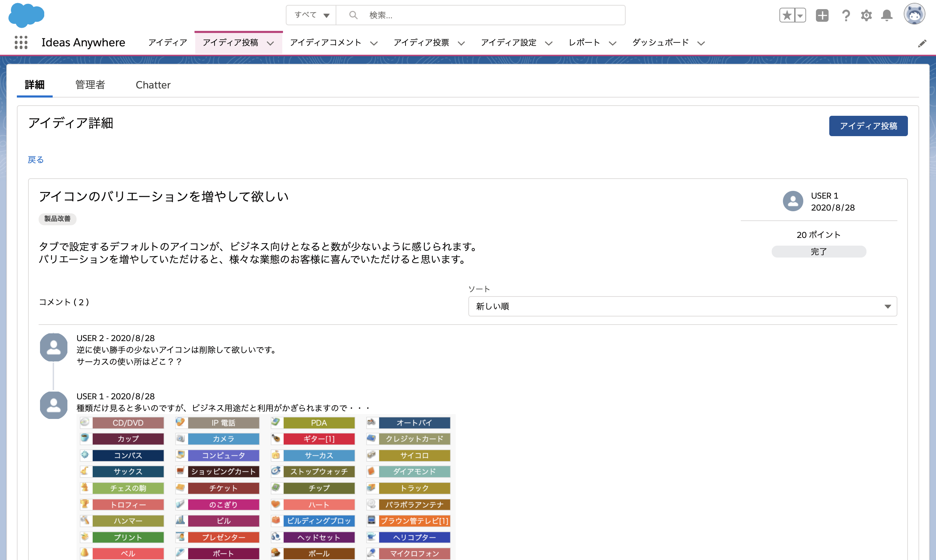The width and height of the screenshot is (936, 560).
Task: Click the 製品改善 category badge
Action: click(57, 219)
